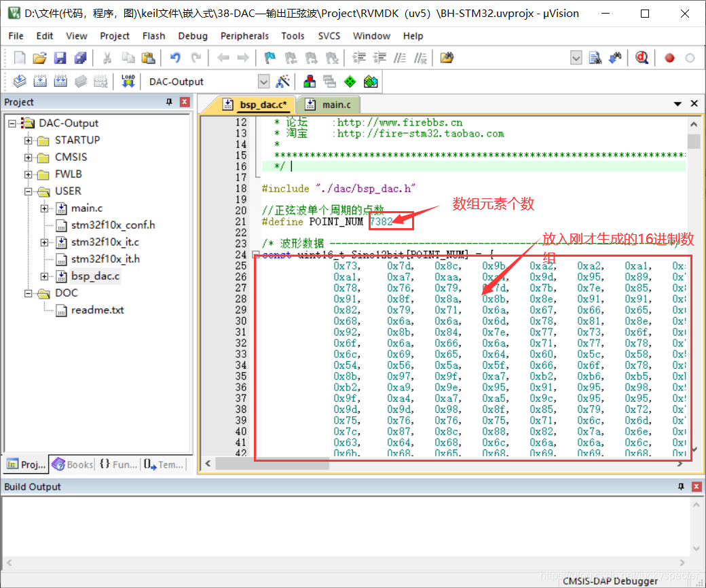Expand the STARTUP folder in project tree

click(x=28, y=141)
